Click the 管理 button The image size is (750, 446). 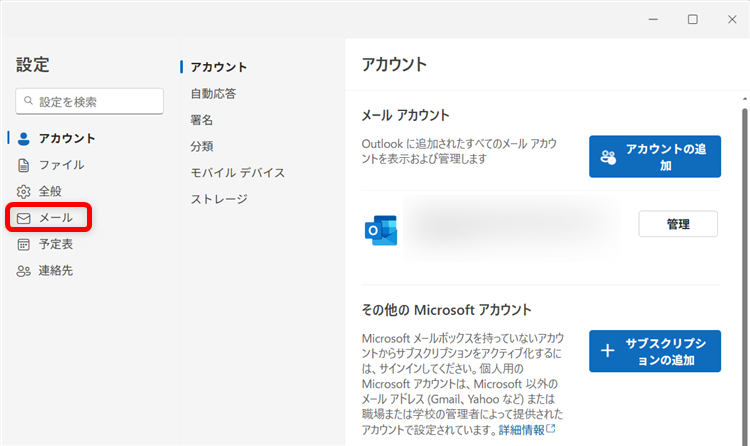pos(678,223)
